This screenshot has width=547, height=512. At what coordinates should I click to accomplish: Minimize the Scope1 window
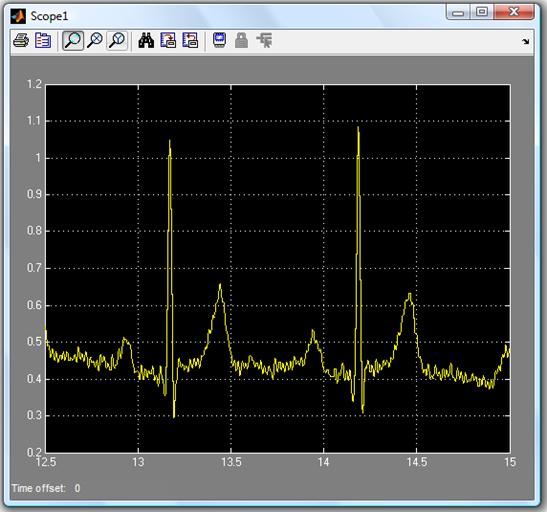[458, 12]
